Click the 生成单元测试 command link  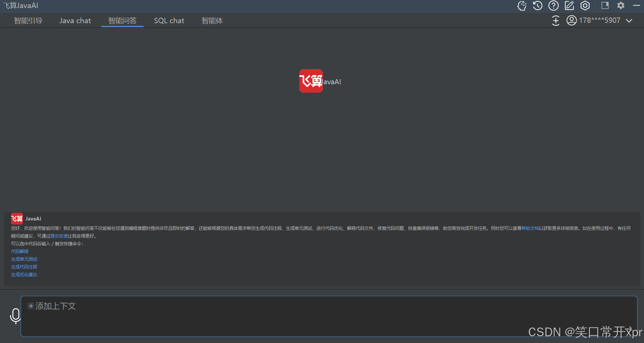(x=24, y=259)
